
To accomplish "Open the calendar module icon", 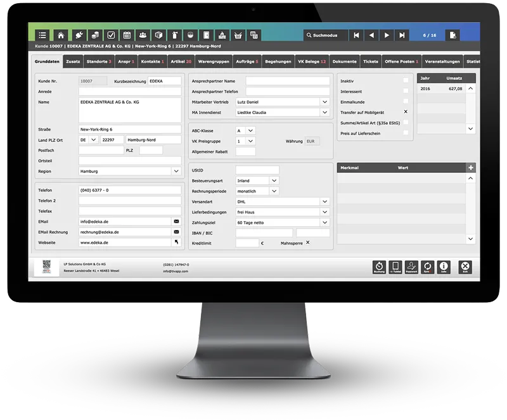I will tap(127, 35).
